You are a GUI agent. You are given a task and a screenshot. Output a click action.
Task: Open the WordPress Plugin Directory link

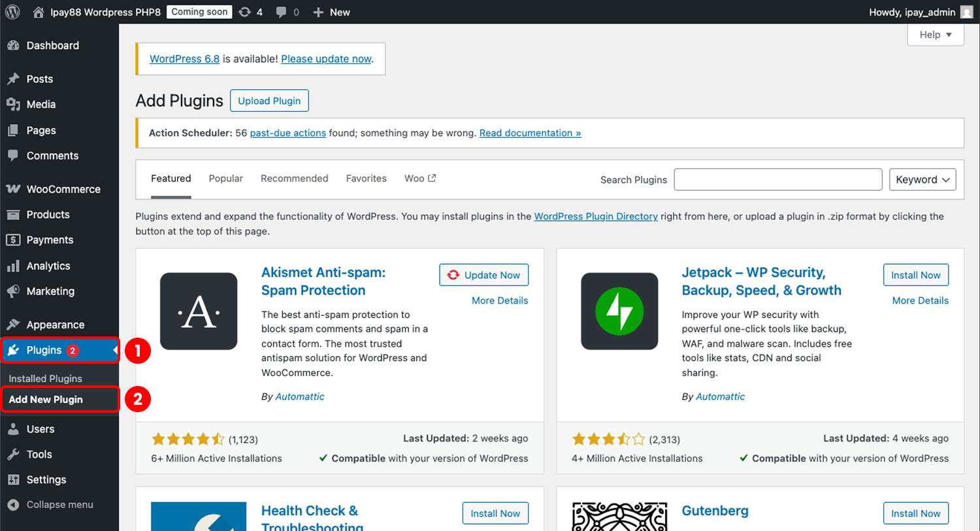[x=596, y=216]
